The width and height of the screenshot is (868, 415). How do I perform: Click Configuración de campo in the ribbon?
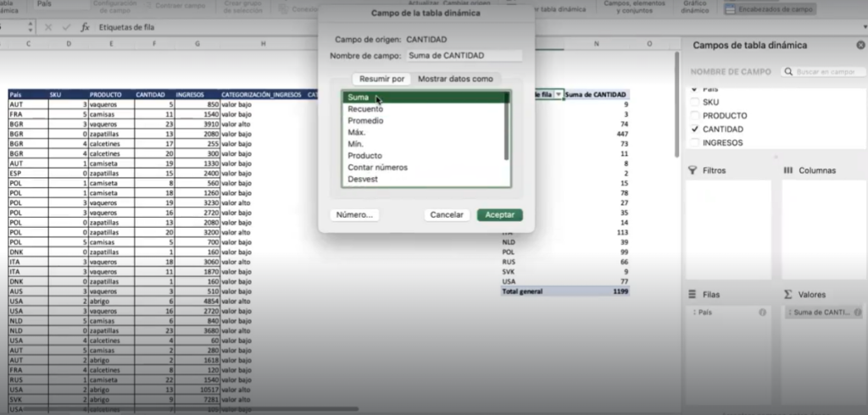[114, 6]
